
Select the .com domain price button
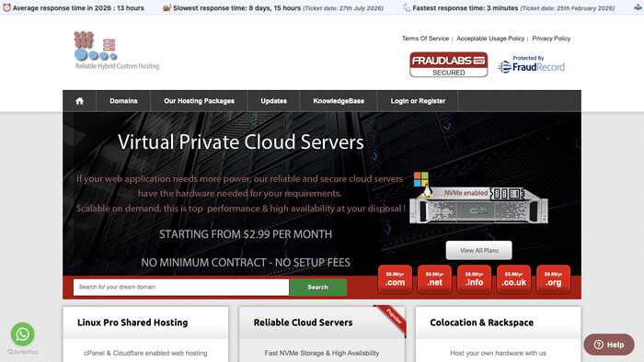395,279
